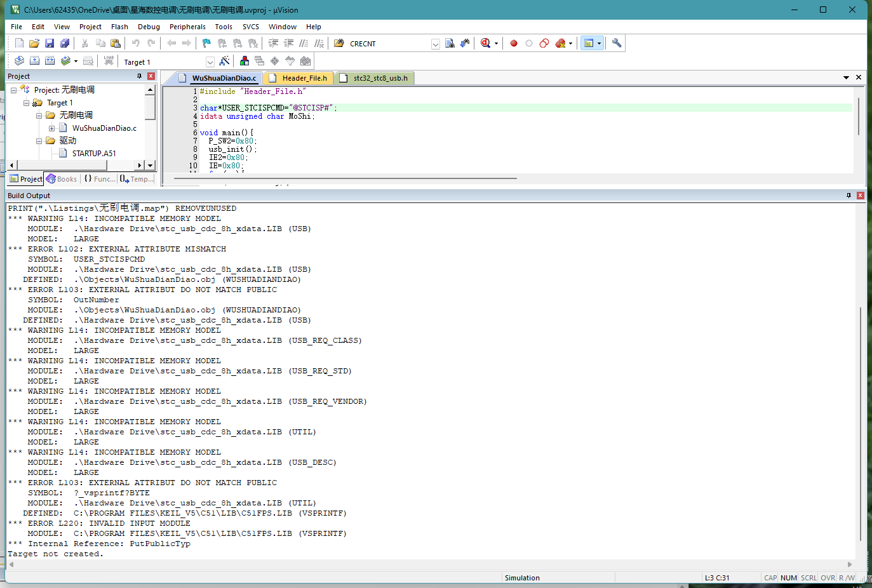
Task: Click the project tree horizontal scrollbar
Action: tap(61, 165)
